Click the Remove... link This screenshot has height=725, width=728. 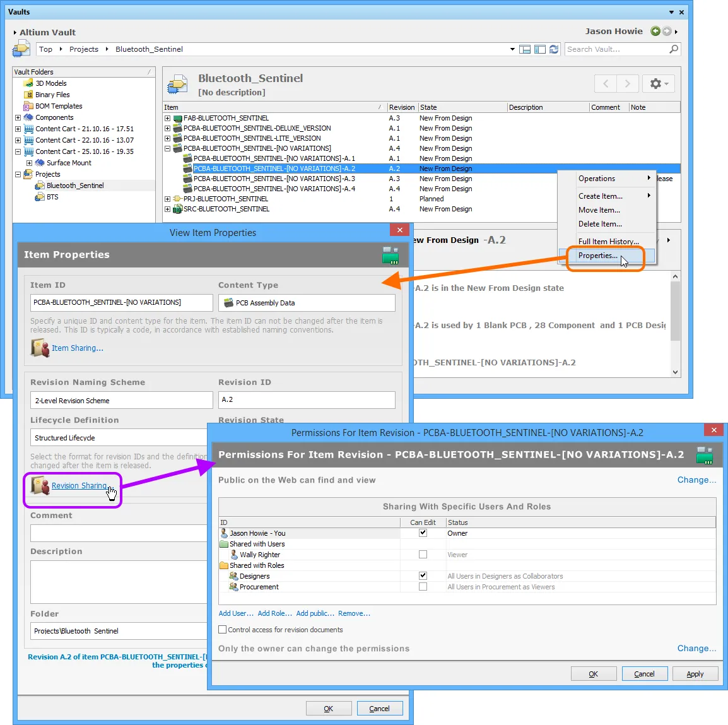pos(354,613)
